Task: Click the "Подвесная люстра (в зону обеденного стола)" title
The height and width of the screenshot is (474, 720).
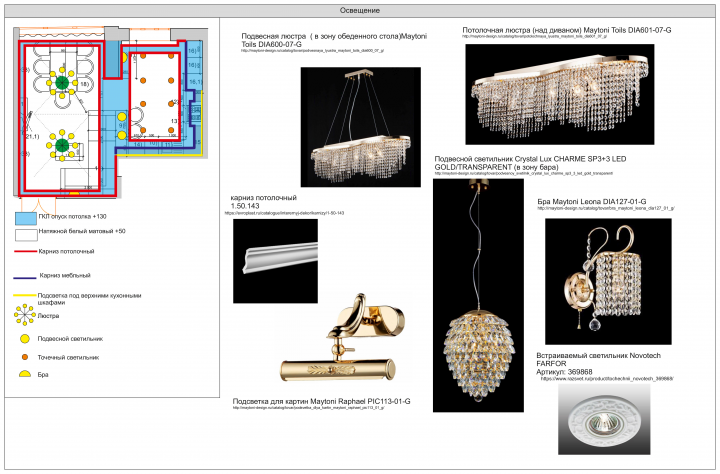Action: point(334,40)
